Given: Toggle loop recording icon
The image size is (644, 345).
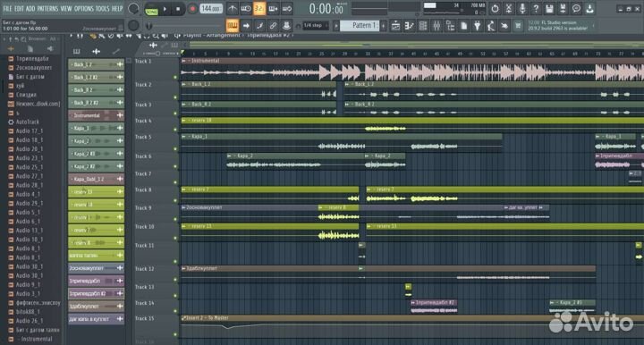Looking at the screenshot, I should [287, 9].
